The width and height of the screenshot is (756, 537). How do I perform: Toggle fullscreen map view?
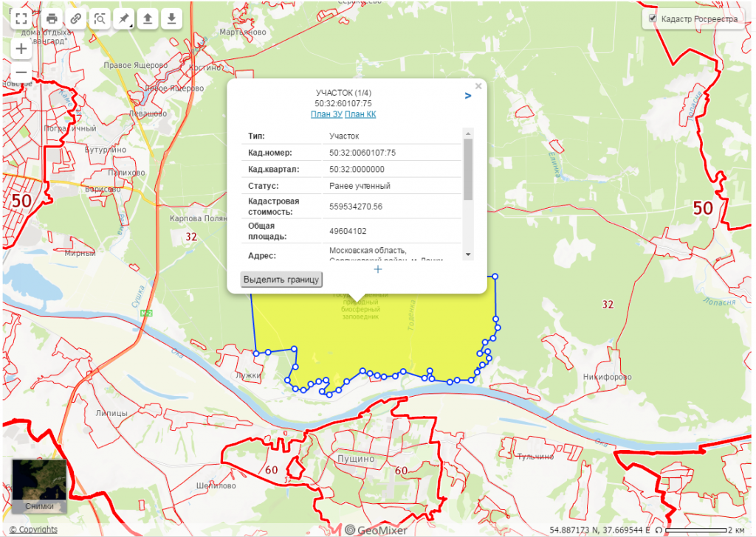21,18
